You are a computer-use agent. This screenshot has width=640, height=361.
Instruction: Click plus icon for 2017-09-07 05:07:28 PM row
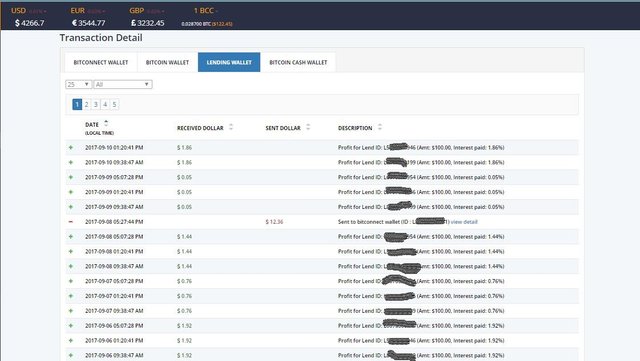pos(71,281)
